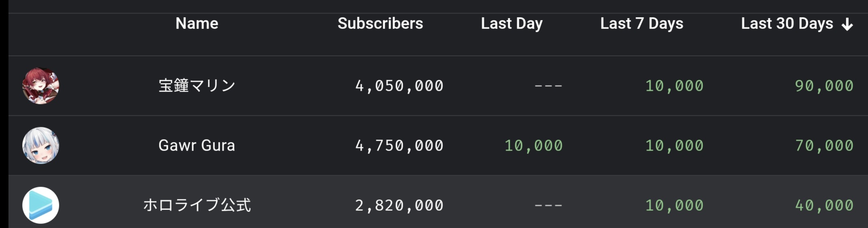868x228 pixels.
Task: Sort by the Subscribers column header
Action: [380, 24]
